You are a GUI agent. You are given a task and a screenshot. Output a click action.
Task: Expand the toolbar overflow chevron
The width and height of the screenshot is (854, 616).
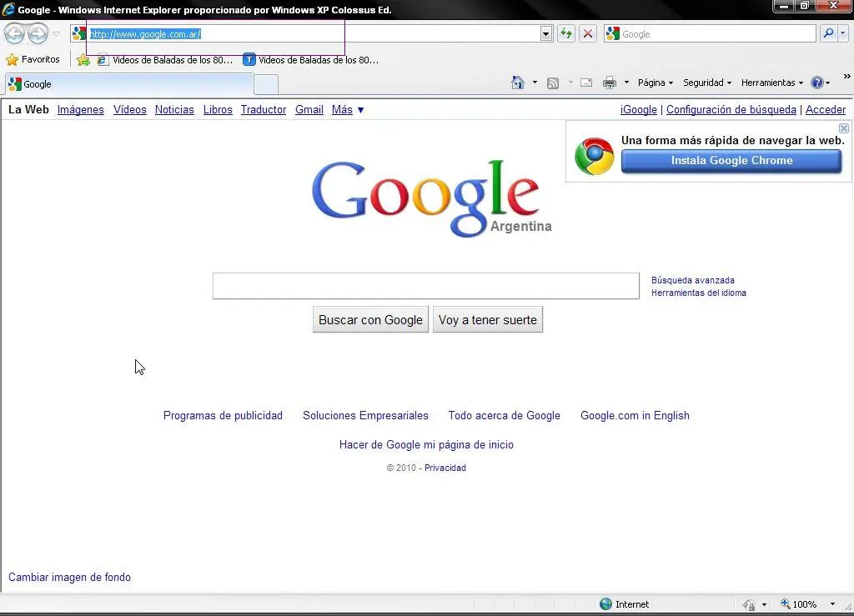point(847,77)
